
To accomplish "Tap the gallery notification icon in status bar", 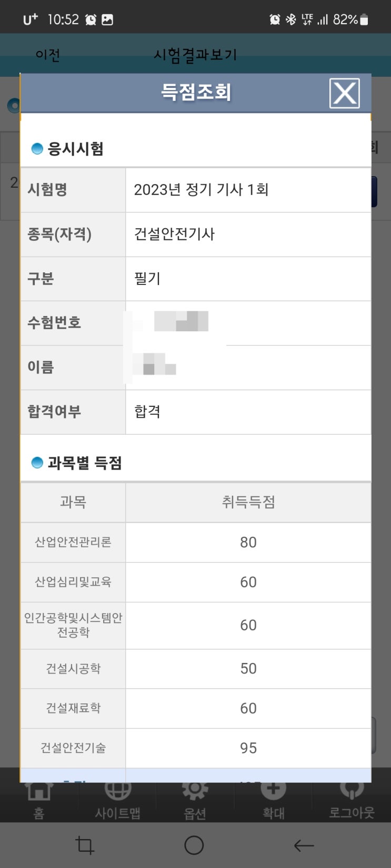I will click(107, 20).
